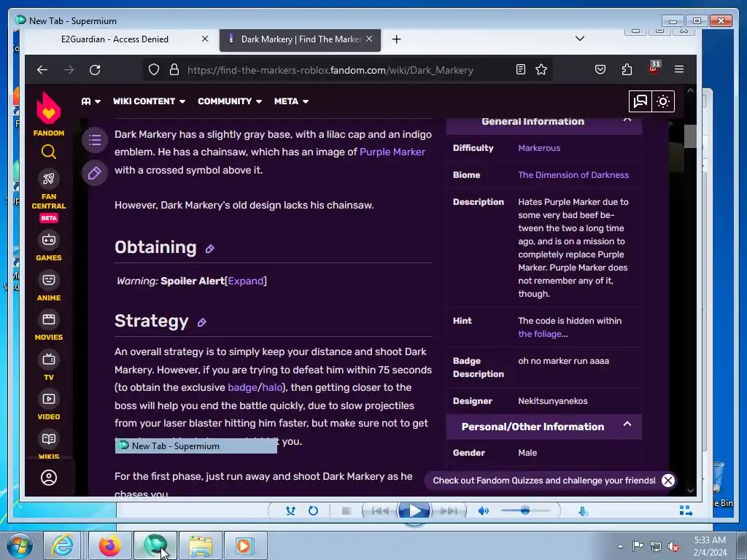Play in Windows Media Player

pyautogui.click(x=414, y=511)
